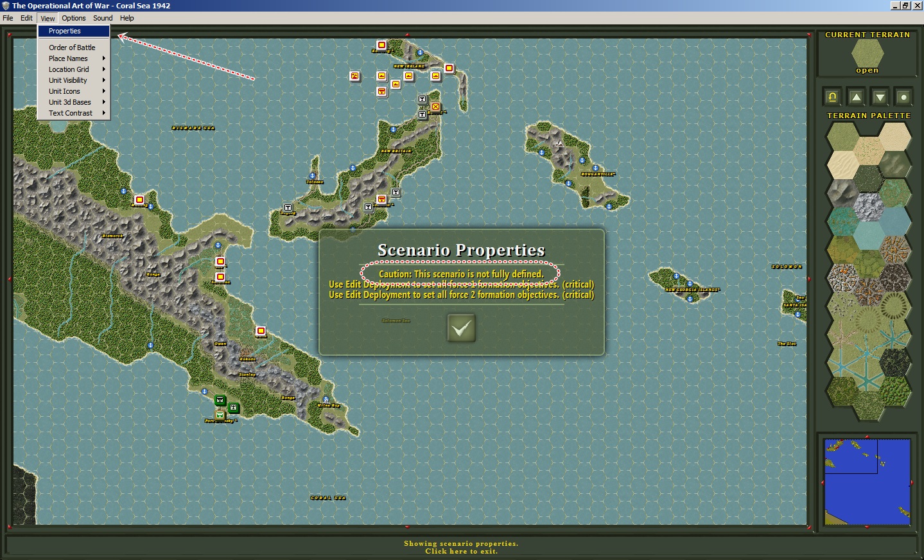Screen dimensions: 924x560
Task: Click the Current Terrain open hex
Action: click(867, 53)
